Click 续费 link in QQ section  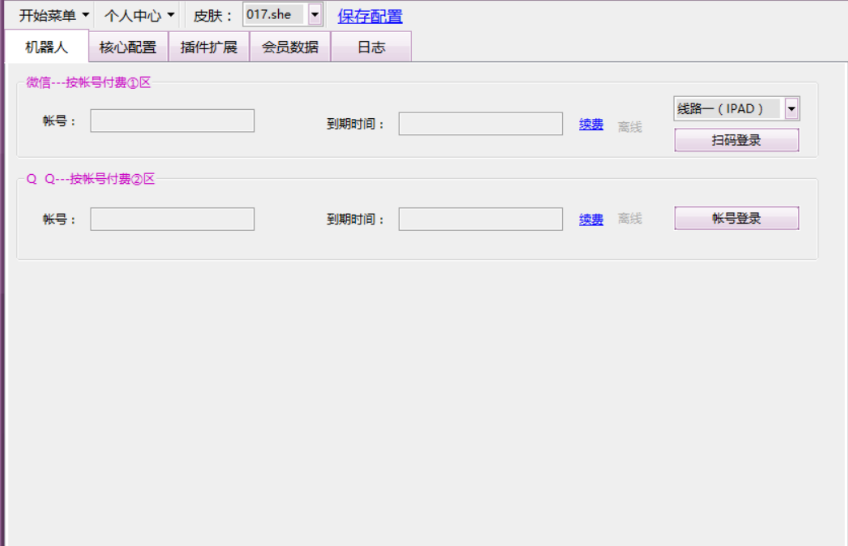(591, 220)
